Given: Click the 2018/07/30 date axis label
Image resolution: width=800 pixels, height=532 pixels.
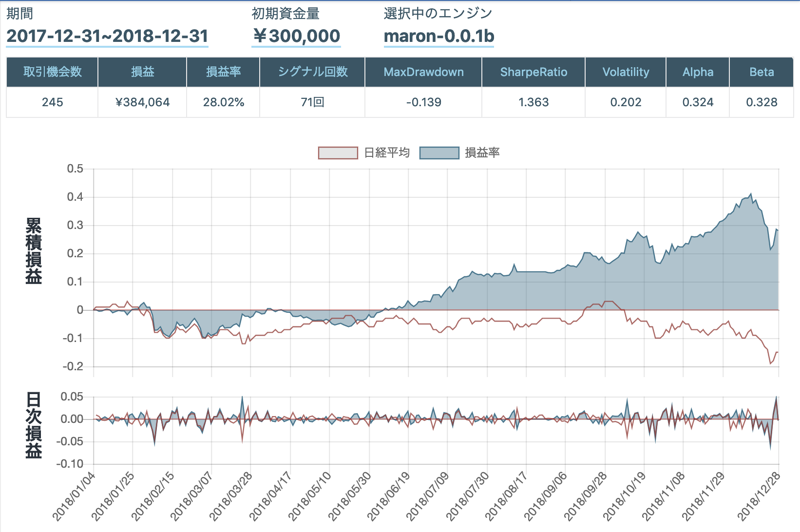Looking at the screenshot, I should [468, 496].
